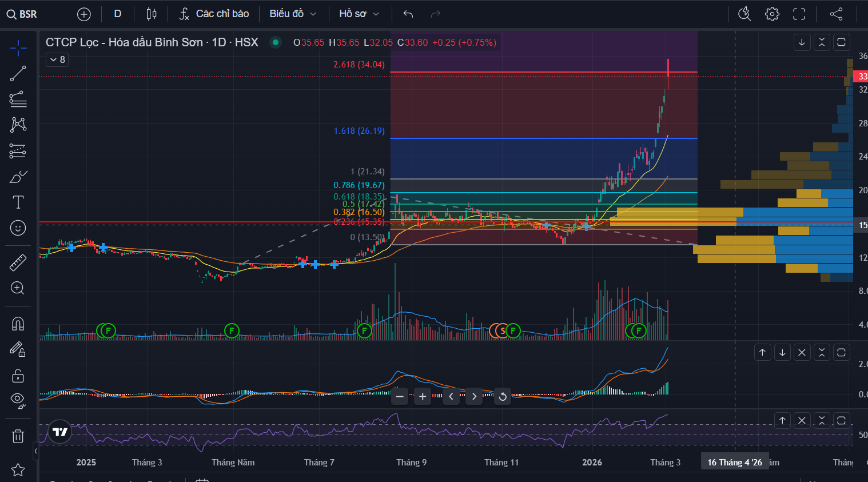Maximize the bottom oscillator pane

pos(841,420)
